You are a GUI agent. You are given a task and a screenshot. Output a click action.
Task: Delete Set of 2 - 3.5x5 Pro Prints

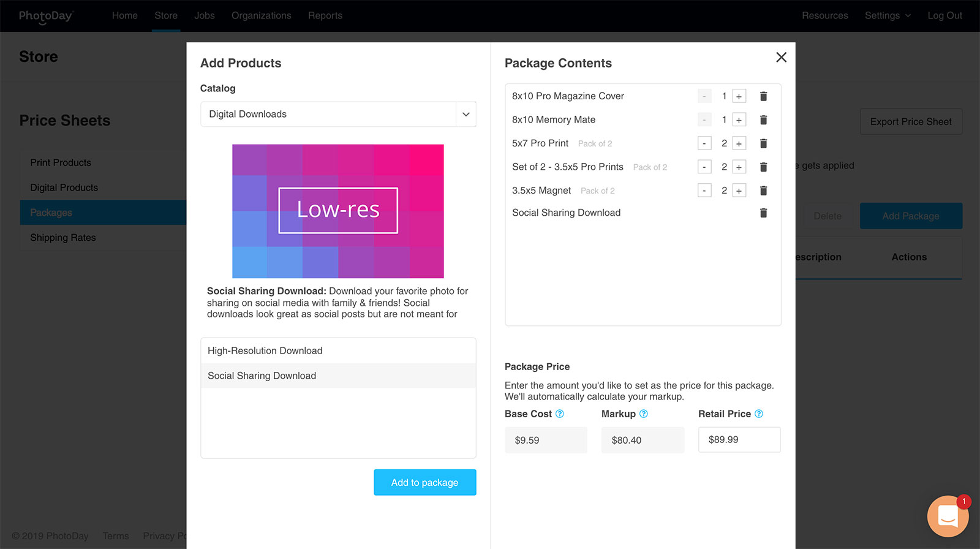pyautogui.click(x=763, y=167)
